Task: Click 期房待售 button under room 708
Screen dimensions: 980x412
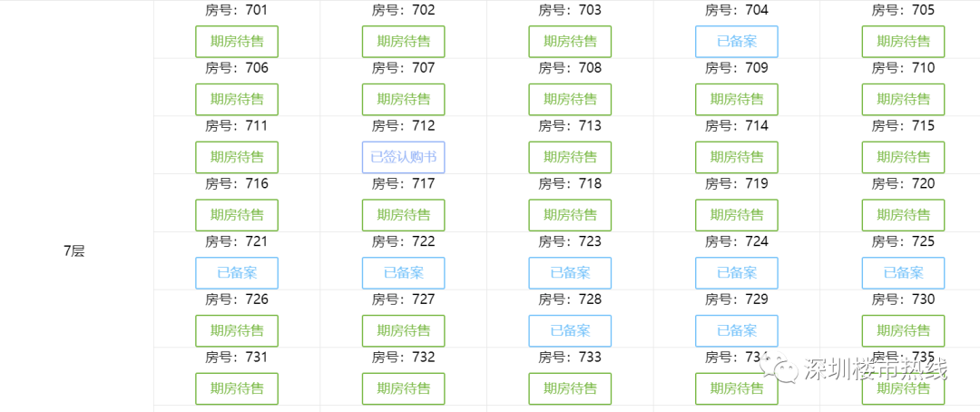Action: [570, 100]
